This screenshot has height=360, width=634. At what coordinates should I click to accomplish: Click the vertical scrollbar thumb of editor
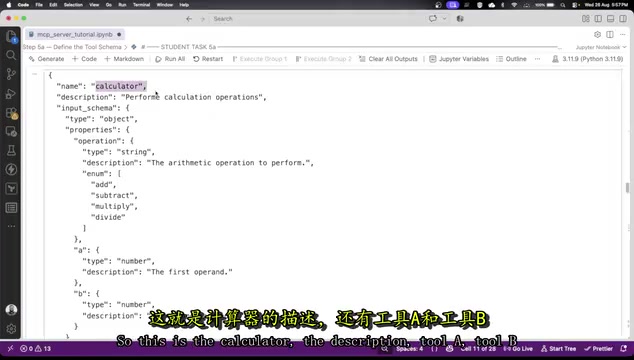(x=627, y=188)
